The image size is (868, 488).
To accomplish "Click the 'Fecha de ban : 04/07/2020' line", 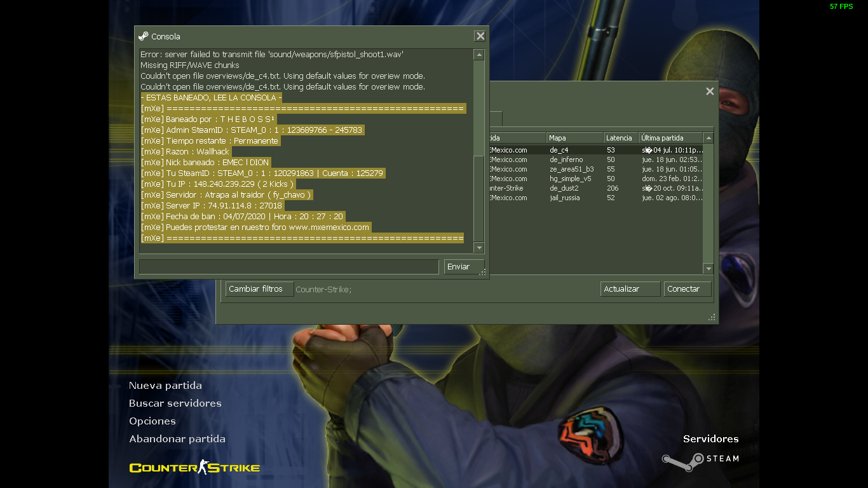I will coord(243,217).
